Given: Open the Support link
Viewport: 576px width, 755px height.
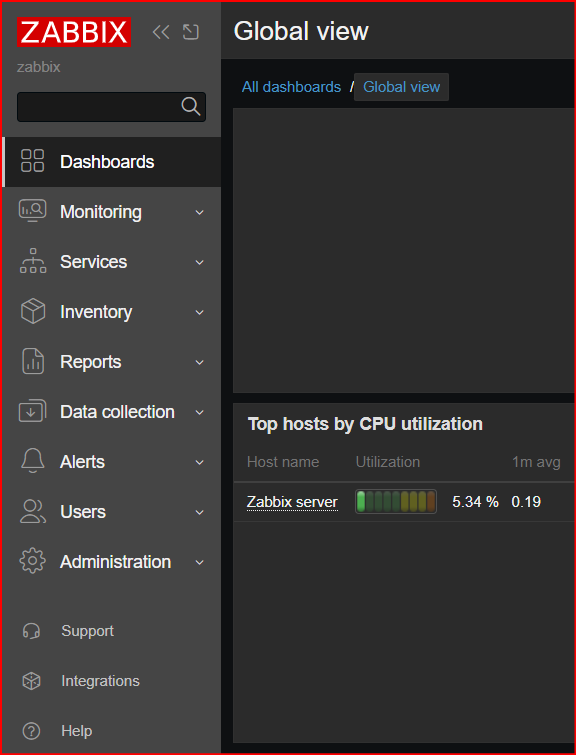Looking at the screenshot, I should tap(88, 631).
